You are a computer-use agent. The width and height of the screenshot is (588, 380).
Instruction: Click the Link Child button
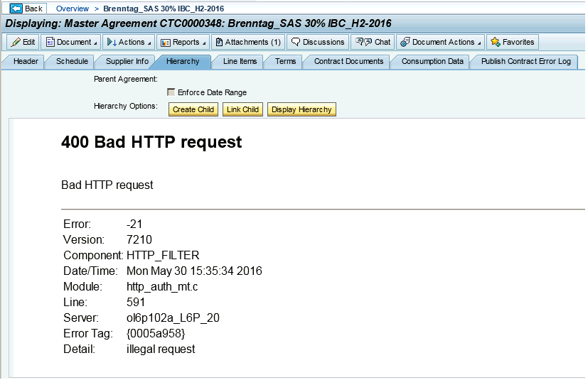(242, 109)
